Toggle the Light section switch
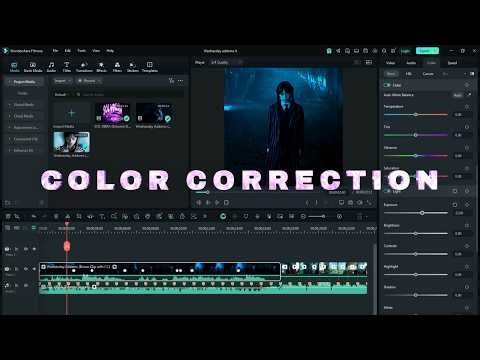This screenshot has height=360, width=480. [387, 191]
